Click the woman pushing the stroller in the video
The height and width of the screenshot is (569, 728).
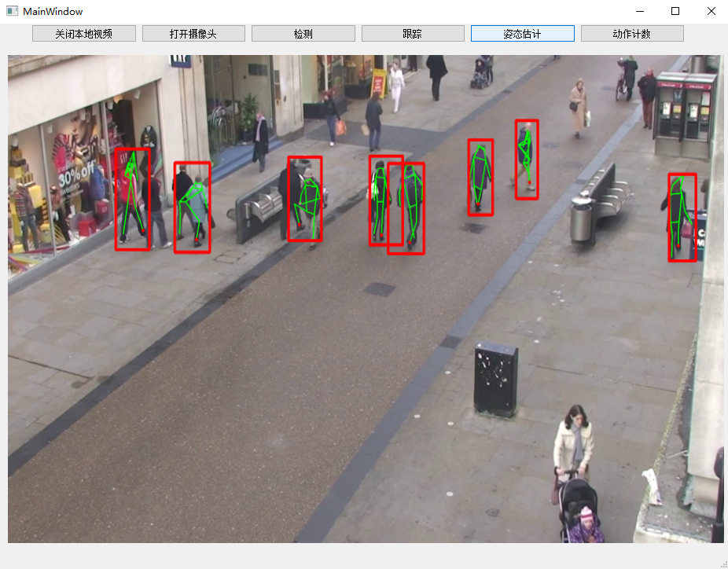575,440
